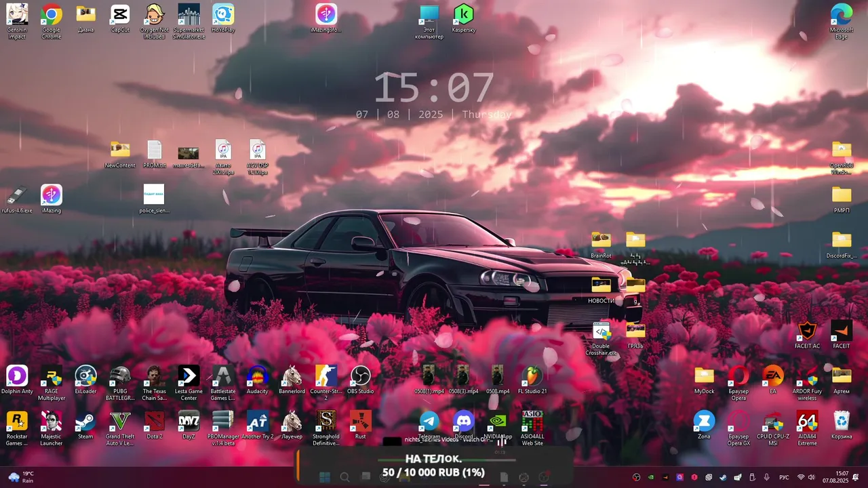868x488 pixels.
Task: Select the Lesta Game Center shortcut
Action: coord(189,375)
